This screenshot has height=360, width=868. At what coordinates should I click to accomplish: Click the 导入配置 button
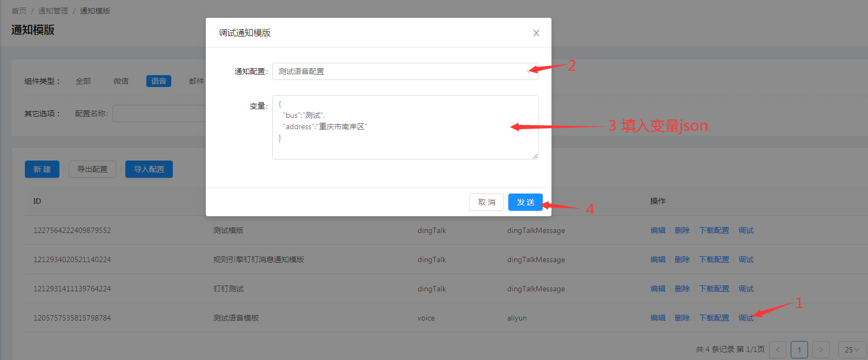pos(149,169)
